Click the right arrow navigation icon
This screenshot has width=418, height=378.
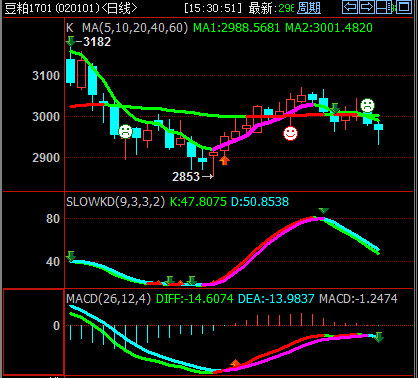point(367,7)
